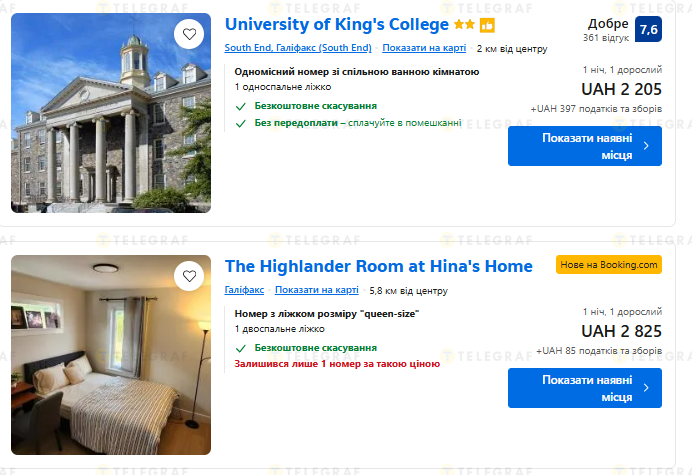Click the checkmark next to no prepayment
692x475 pixels.
pyautogui.click(x=240, y=124)
